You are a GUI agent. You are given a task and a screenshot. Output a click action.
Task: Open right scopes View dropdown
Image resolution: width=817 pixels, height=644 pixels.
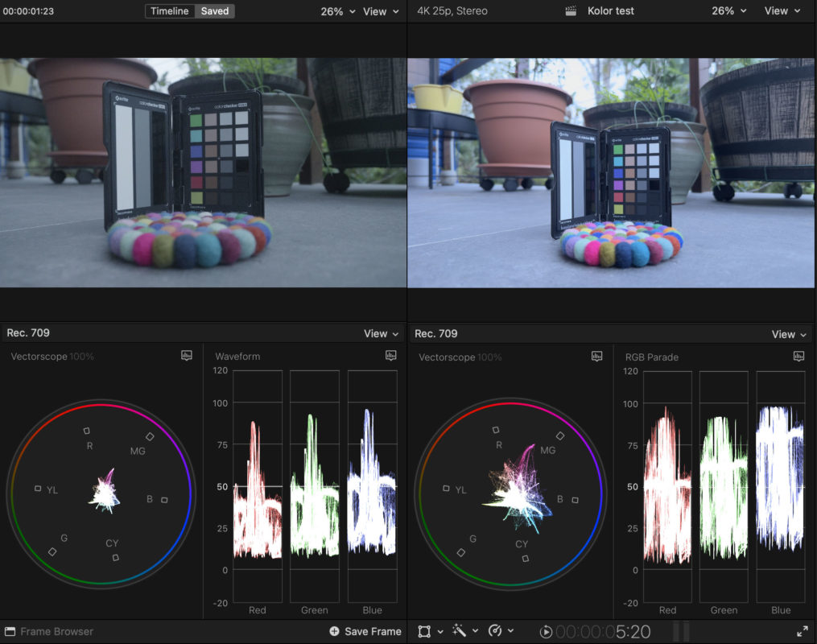point(789,335)
